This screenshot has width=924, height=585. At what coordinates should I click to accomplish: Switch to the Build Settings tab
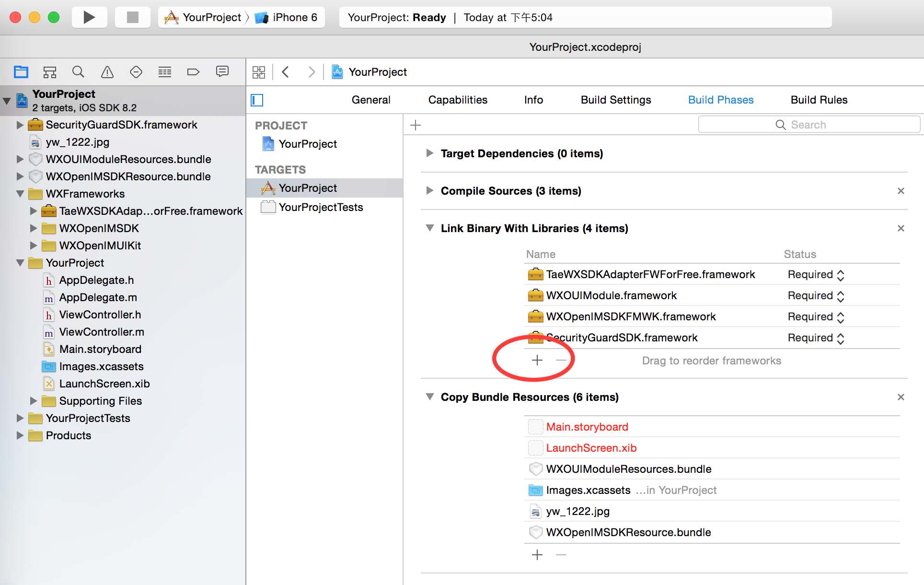tap(616, 100)
